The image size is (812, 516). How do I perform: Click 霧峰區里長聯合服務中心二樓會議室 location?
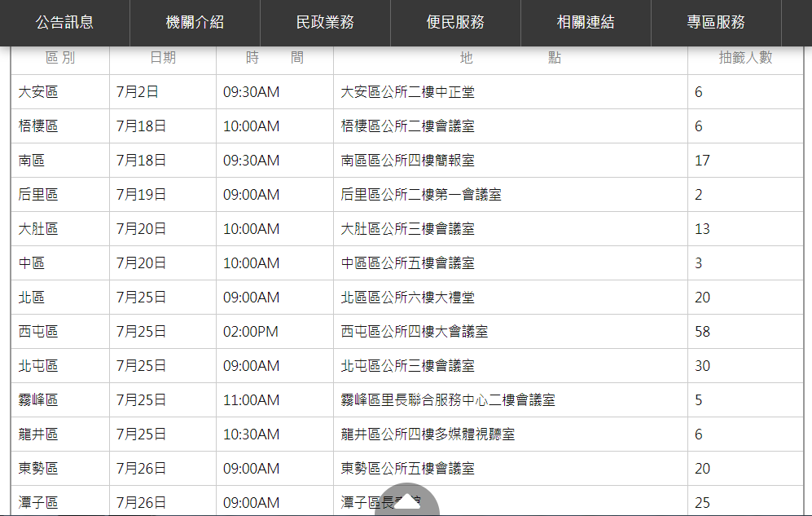(x=448, y=399)
